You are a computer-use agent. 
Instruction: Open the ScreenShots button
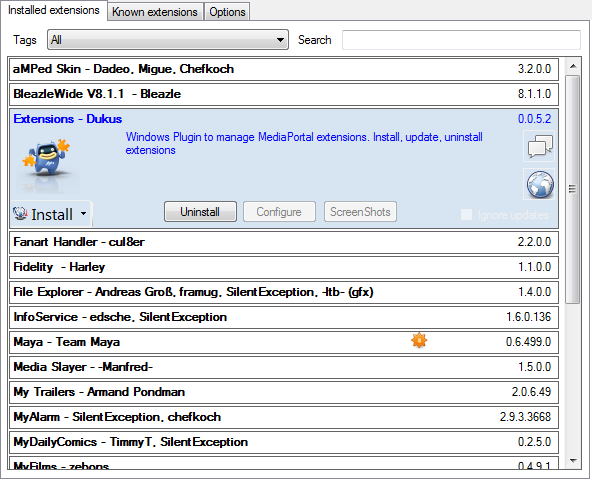click(360, 212)
